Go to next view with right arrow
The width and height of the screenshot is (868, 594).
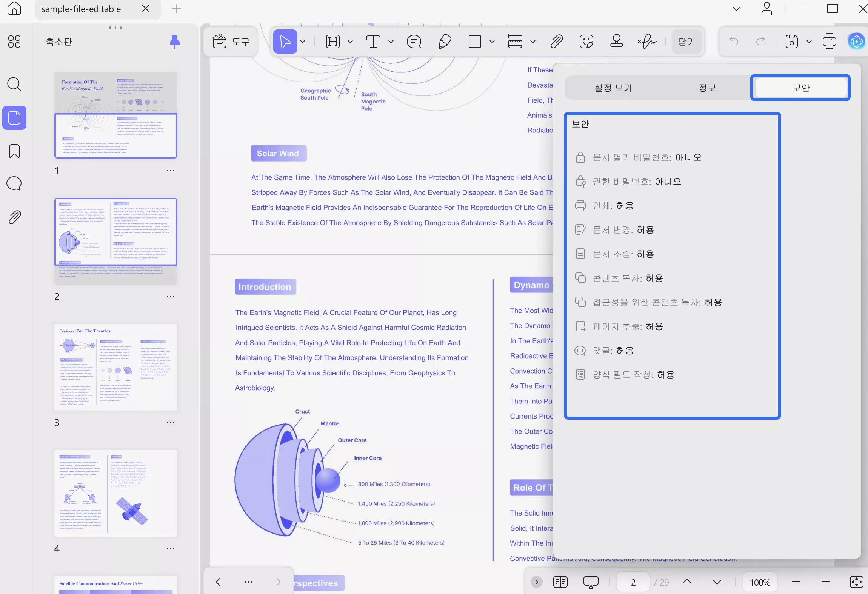pyautogui.click(x=279, y=582)
